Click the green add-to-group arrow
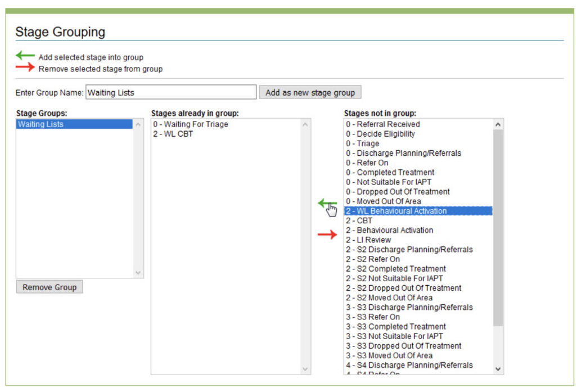Viewport: 576px width, 392px height. tap(327, 204)
